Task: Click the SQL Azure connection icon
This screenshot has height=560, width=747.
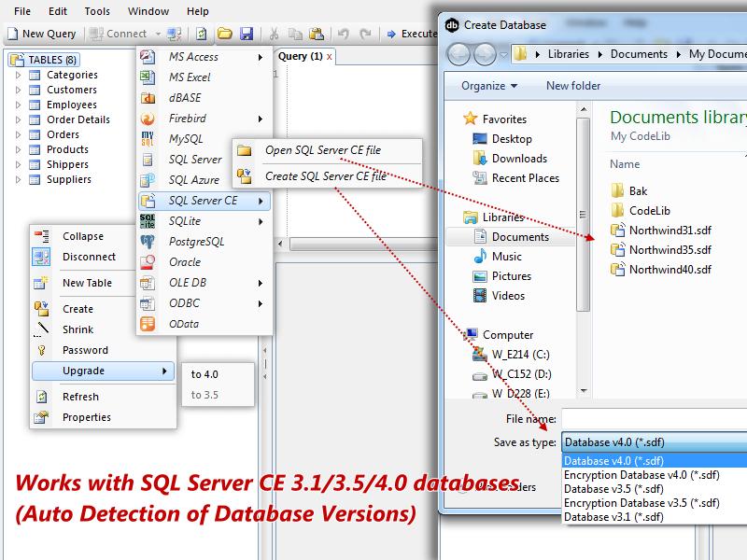Action: pos(148,180)
